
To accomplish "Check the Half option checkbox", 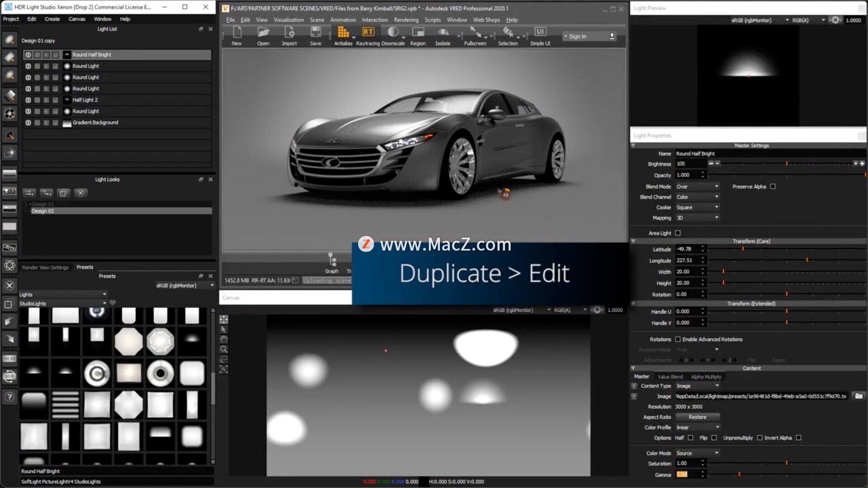I will (x=690, y=438).
